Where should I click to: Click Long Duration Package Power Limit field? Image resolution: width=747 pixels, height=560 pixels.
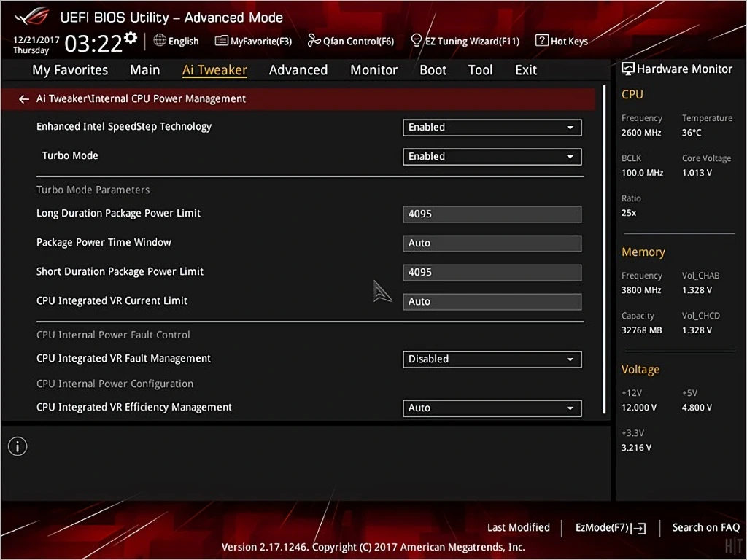pyautogui.click(x=492, y=214)
